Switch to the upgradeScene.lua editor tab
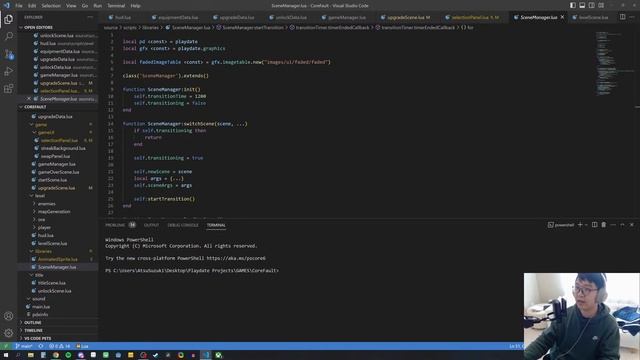 tap(406, 17)
